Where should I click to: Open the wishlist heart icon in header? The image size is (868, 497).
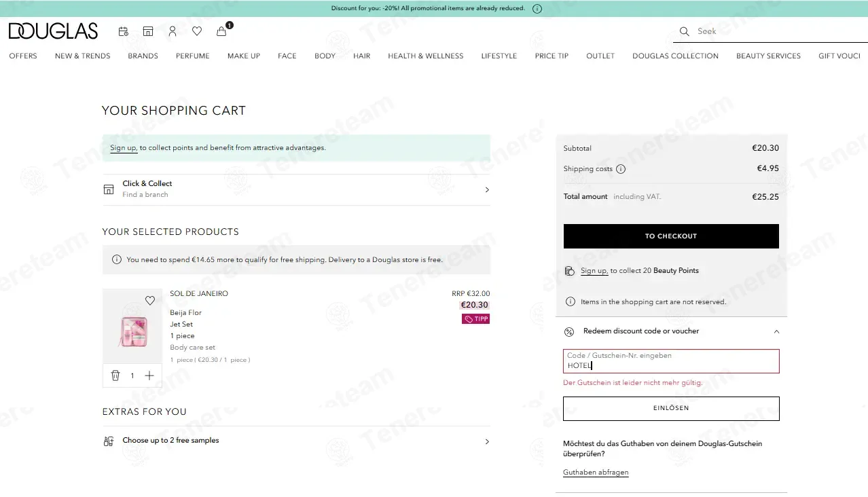[197, 31]
